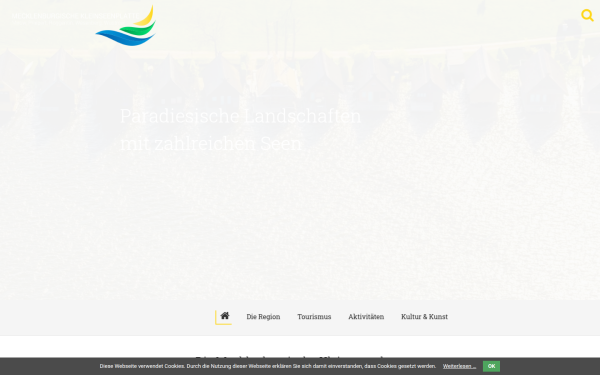
Task: Select Aktivitäten in the navigation
Action: pyautogui.click(x=366, y=317)
